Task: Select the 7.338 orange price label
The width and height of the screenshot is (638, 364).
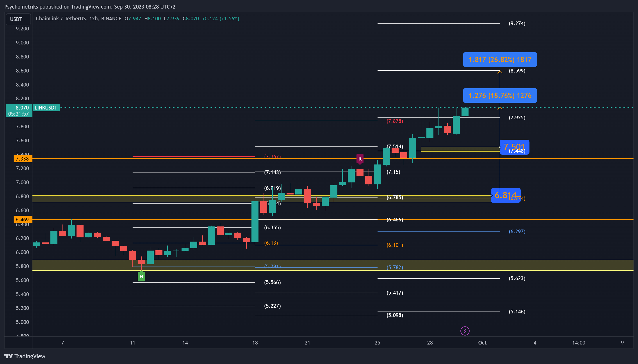Action: [x=23, y=159]
